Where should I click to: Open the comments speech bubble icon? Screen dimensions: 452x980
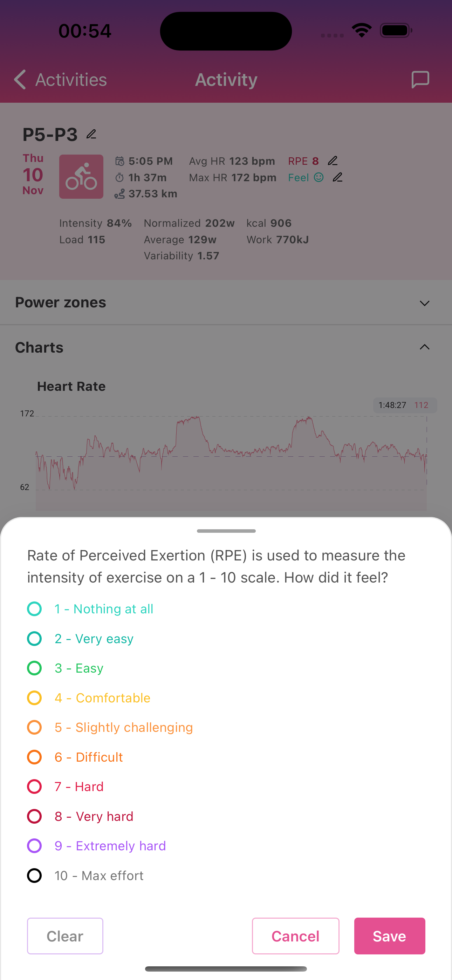pos(420,80)
